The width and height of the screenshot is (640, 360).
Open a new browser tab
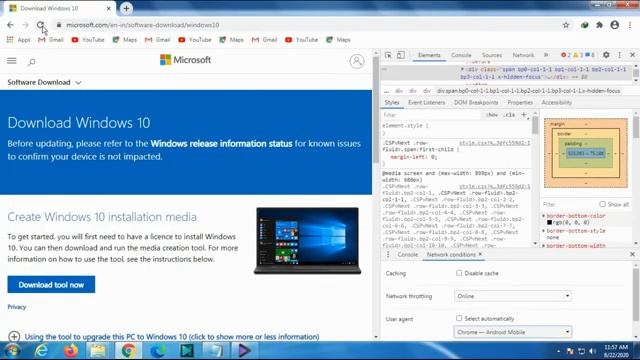(x=126, y=8)
